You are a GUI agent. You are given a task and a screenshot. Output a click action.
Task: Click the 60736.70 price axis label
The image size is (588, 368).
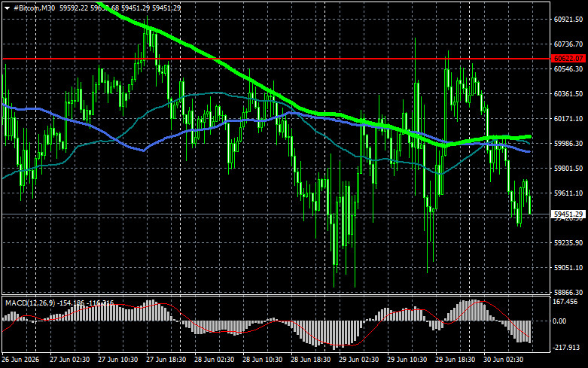(568, 44)
